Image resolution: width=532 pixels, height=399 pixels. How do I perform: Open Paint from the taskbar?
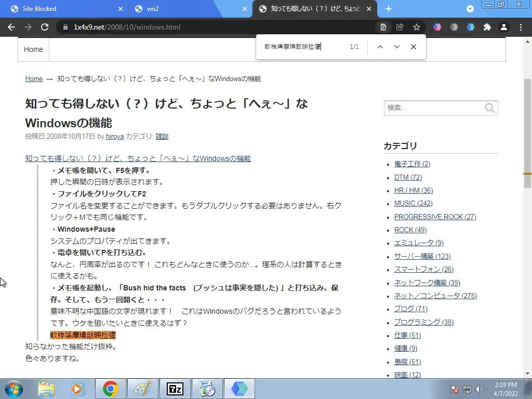(x=142, y=389)
